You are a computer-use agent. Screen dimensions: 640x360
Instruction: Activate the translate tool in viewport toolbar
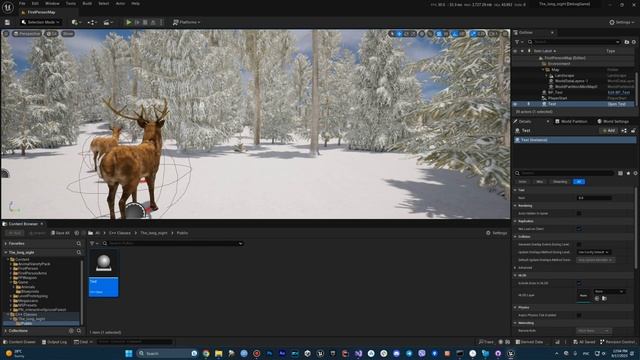tap(400, 34)
